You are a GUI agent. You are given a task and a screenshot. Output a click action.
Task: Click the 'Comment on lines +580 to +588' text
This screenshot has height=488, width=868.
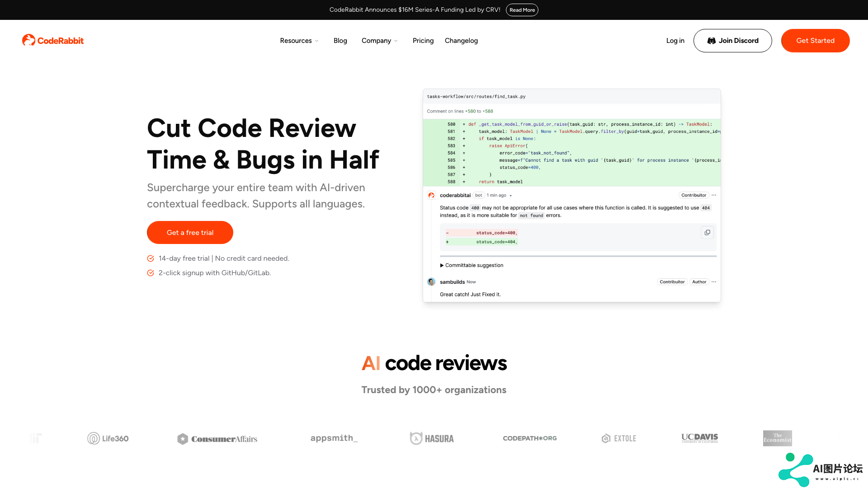coord(460,111)
